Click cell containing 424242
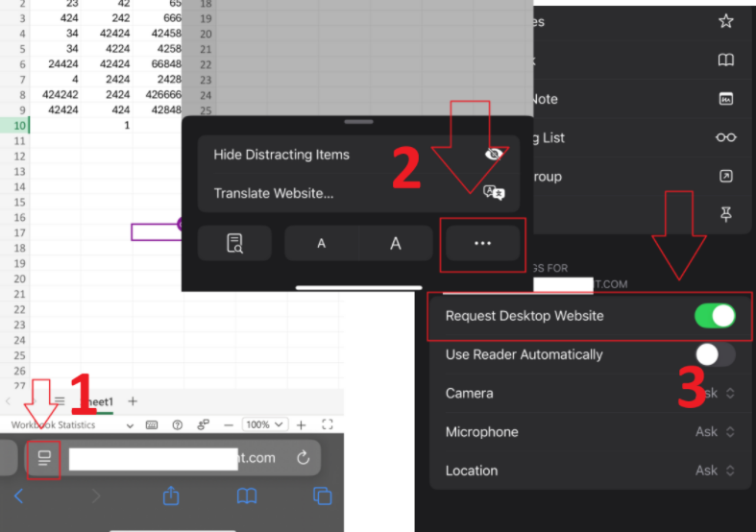Image resolution: width=756 pixels, height=532 pixels. click(x=56, y=94)
